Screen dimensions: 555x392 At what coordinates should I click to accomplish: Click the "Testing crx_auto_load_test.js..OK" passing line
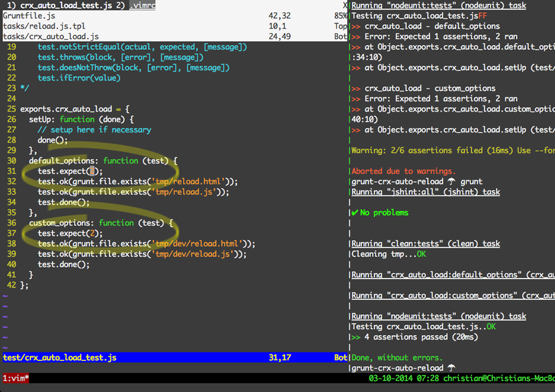424,326
